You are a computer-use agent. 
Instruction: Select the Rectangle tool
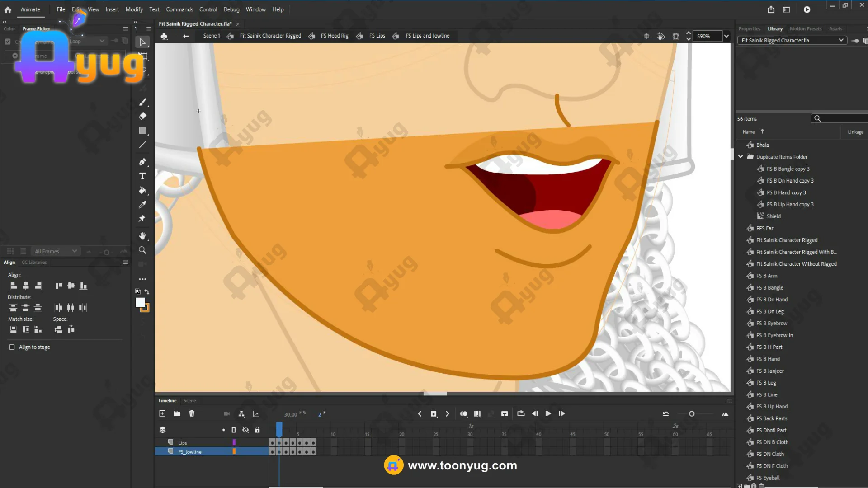coord(142,131)
